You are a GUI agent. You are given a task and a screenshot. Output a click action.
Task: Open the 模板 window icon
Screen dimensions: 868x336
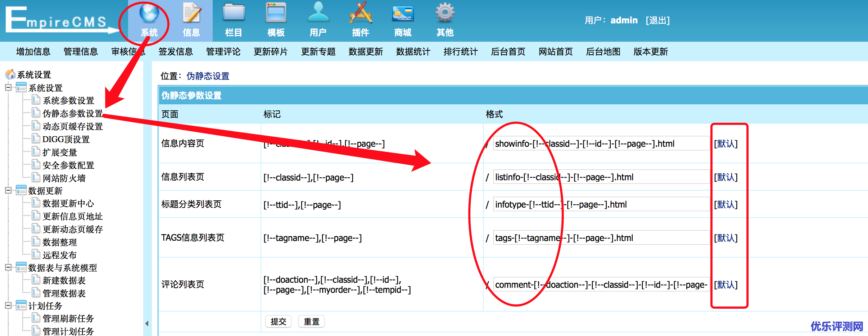click(276, 13)
